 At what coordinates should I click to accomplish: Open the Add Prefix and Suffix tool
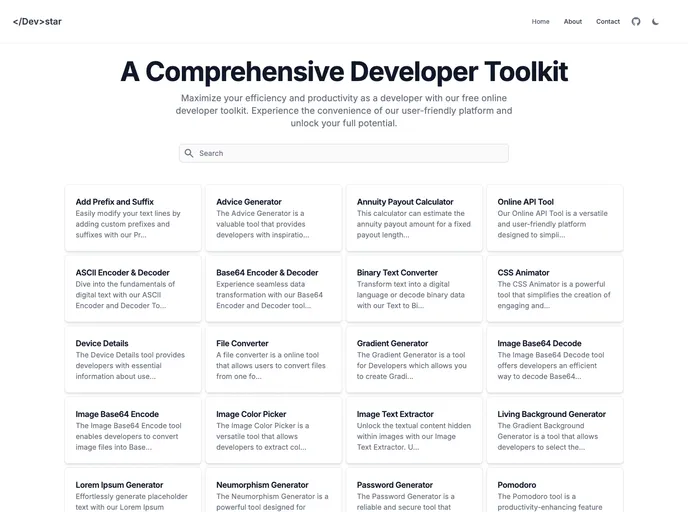[x=133, y=218]
